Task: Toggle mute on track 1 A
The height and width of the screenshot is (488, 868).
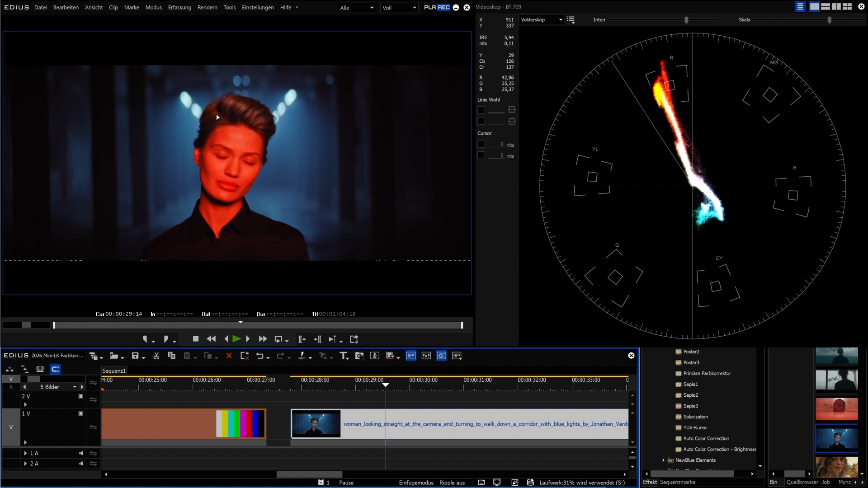Action: click(81, 453)
